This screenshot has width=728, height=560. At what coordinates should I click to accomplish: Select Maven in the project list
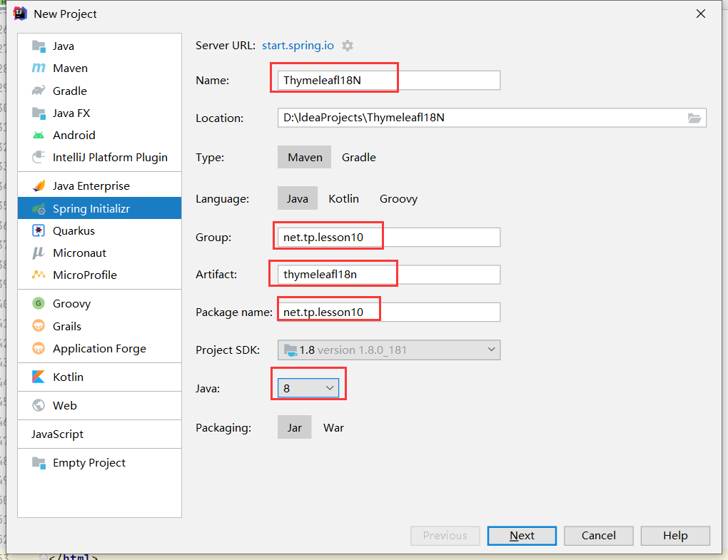pos(99,68)
